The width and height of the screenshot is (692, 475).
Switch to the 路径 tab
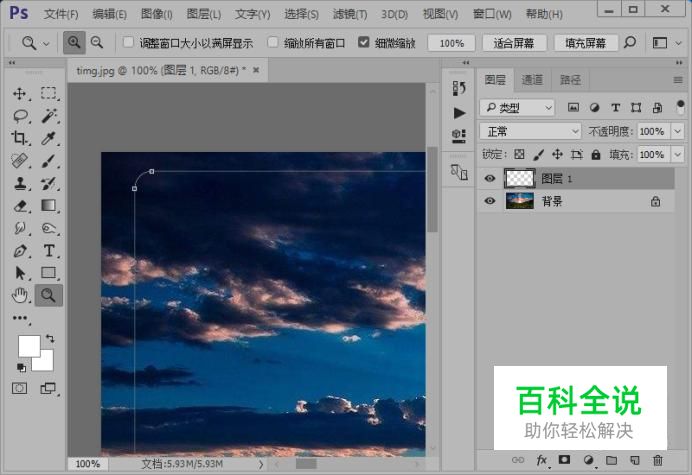[570, 79]
